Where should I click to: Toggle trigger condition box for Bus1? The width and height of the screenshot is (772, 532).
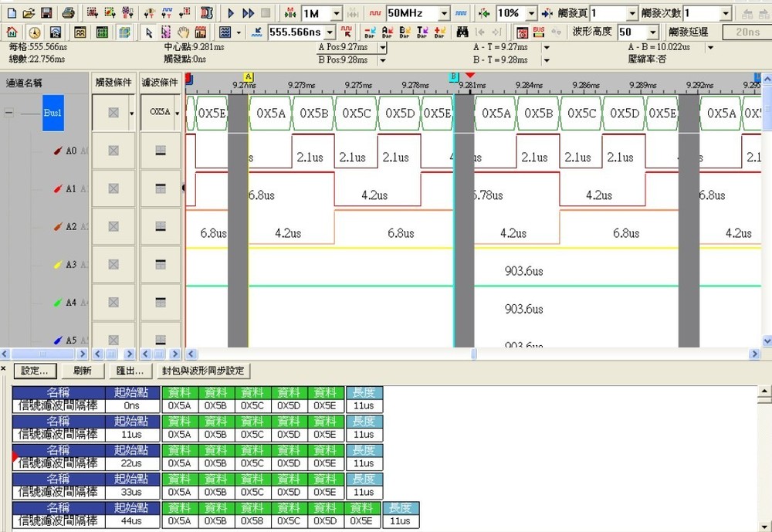coord(113,113)
